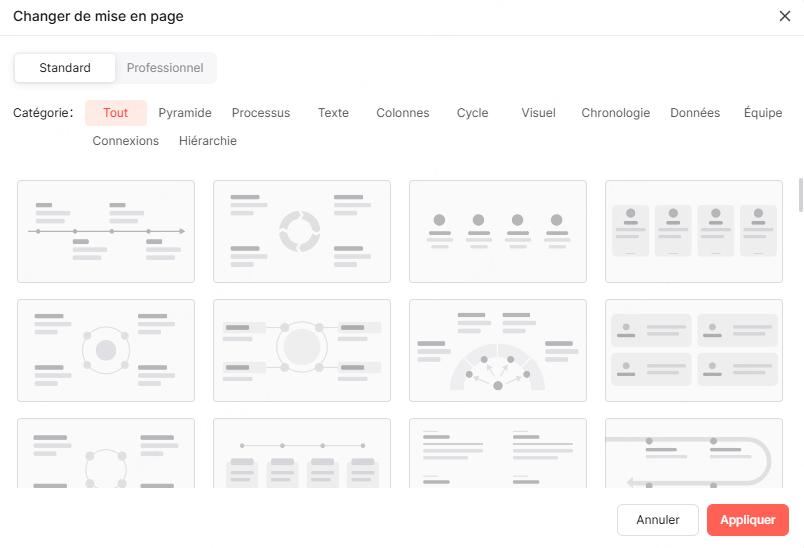804x548 pixels.
Task: Select the horizontal timeline layout thumbnail
Action: click(x=106, y=231)
